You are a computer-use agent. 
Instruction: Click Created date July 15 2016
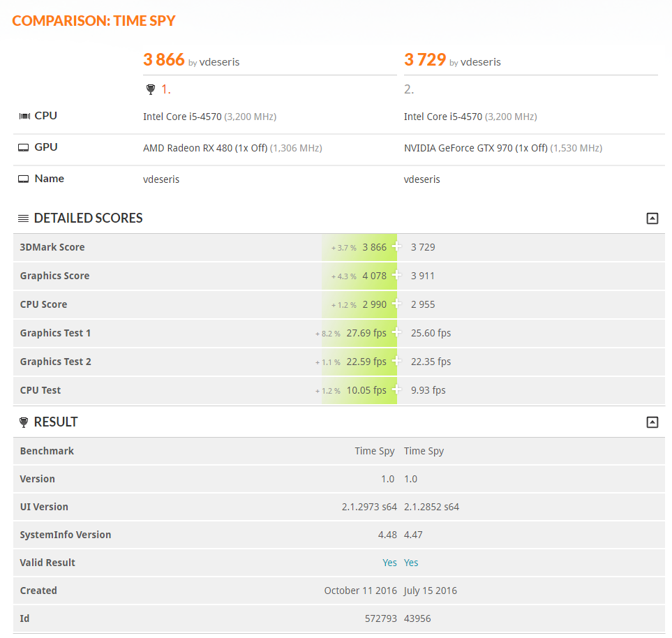[431, 591]
